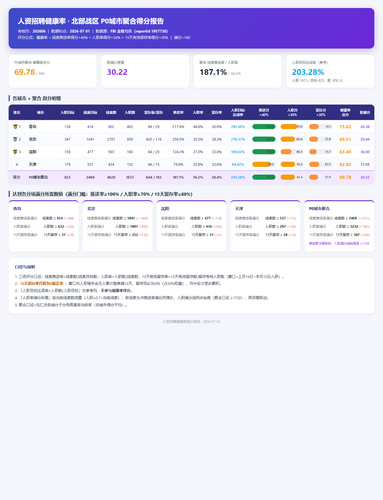
Task: Click the green progress bar in 青岛 row
Action: point(264,127)
